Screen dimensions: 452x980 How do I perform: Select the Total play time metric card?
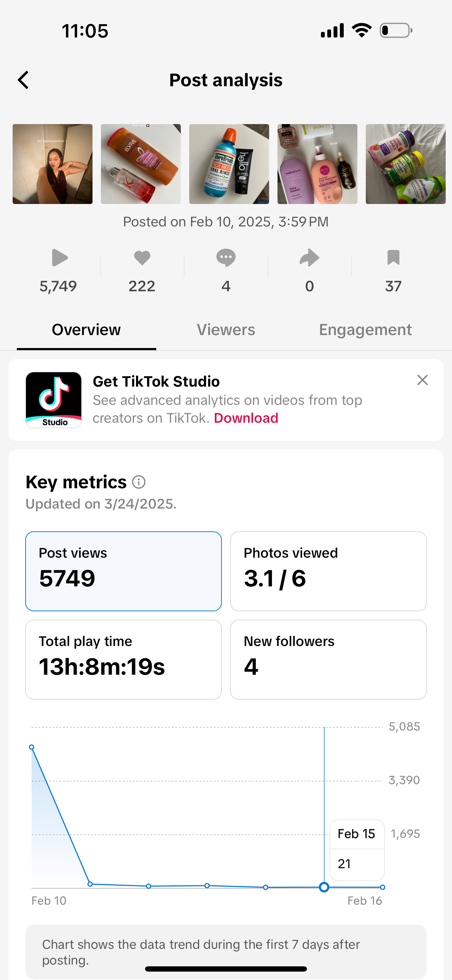[123, 660]
